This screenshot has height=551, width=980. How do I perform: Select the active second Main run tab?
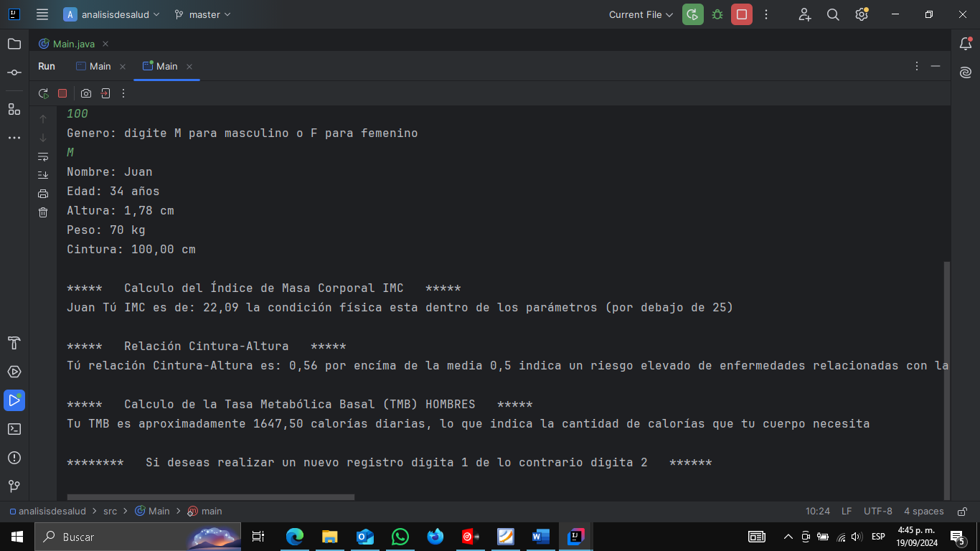click(160, 66)
